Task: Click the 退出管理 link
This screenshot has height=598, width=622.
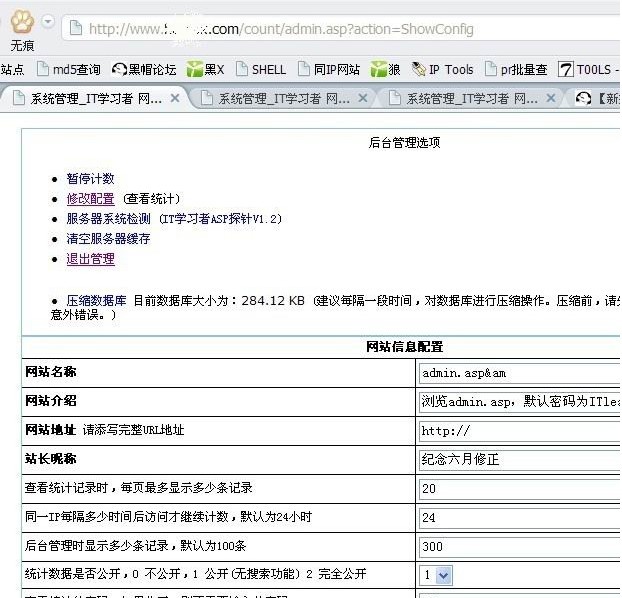Action: [90, 259]
